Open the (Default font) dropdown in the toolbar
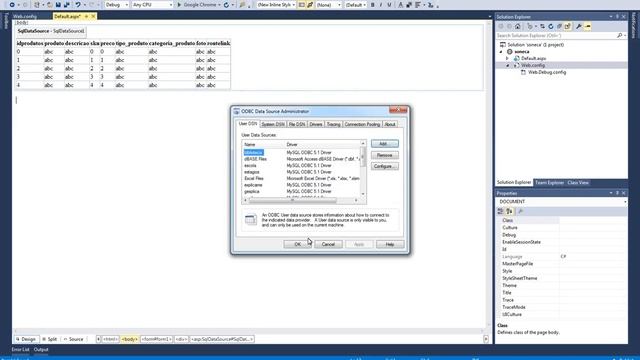Viewport: 640px width, 360px height. pos(355,5)
